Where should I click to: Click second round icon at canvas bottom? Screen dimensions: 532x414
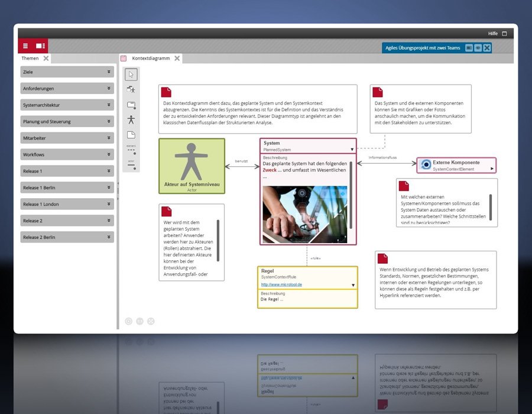coord(140,321)
